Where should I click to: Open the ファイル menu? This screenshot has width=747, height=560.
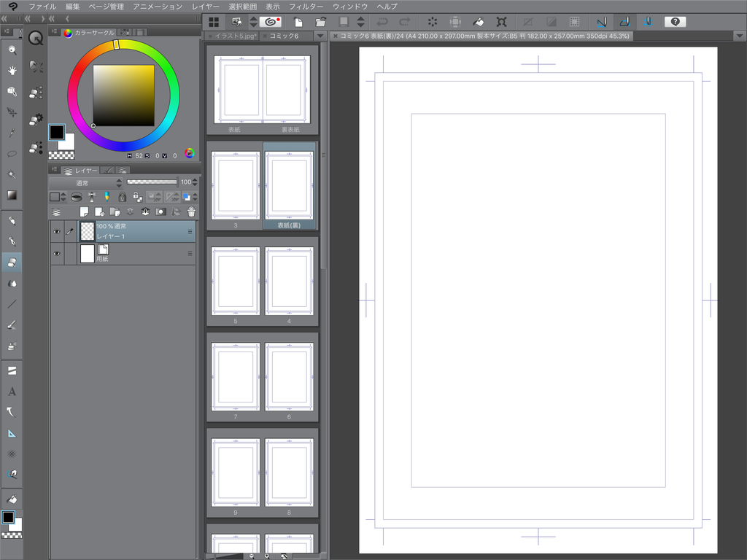point(42,7)
